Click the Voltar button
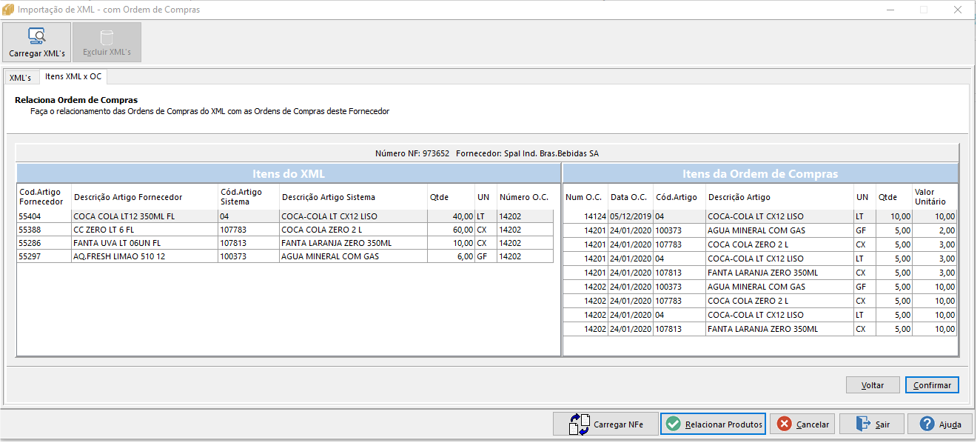Viewport: 980px width, 443px height. coord(873,385)
